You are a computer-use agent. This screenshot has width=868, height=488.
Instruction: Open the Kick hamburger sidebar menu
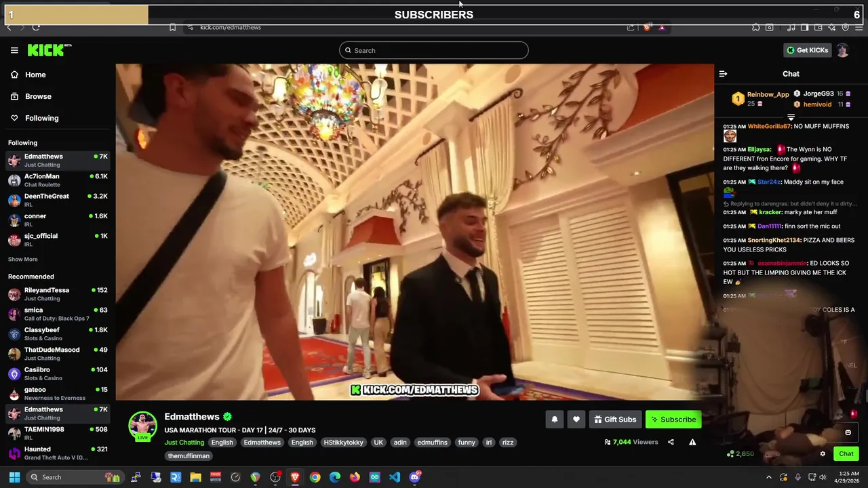[x=14, y=50]
